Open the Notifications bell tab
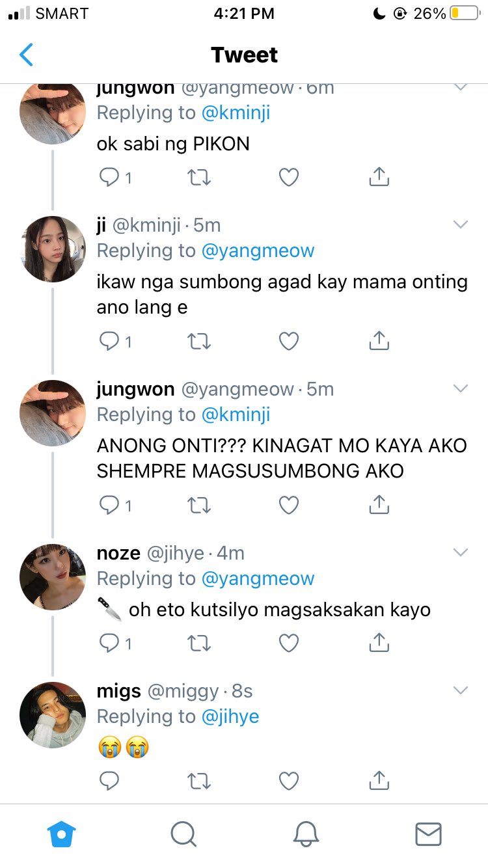Image resolution: width=488 pixels, height=868 pixels. click(x=306, y=834)
